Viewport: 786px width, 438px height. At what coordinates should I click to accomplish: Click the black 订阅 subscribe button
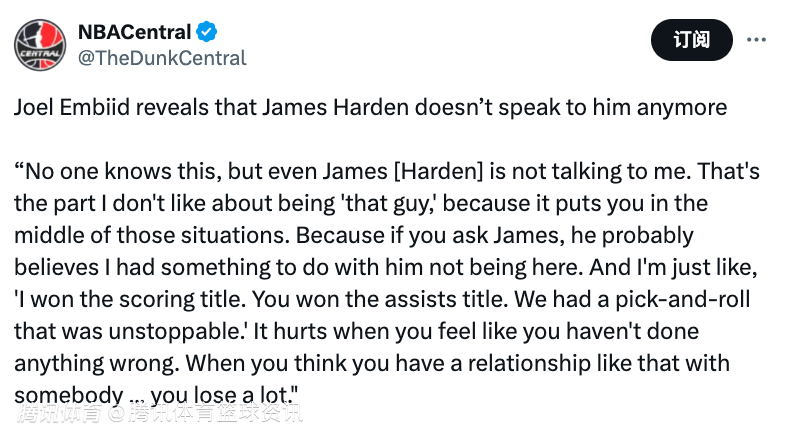click(692, 40)
